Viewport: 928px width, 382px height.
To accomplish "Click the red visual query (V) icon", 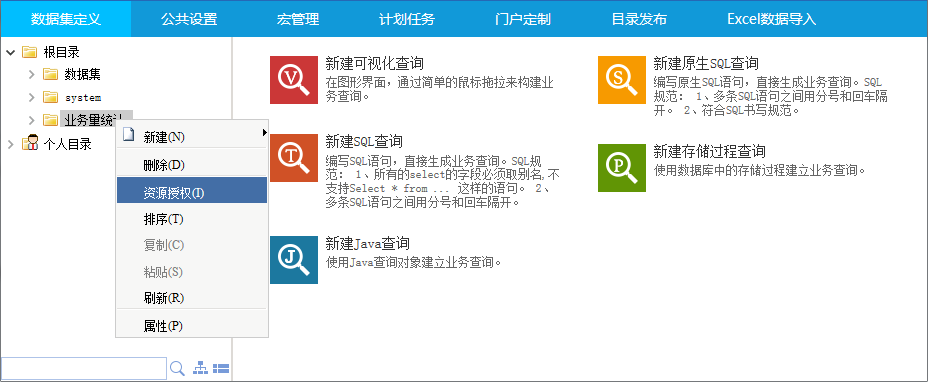I will click(294, 80).
